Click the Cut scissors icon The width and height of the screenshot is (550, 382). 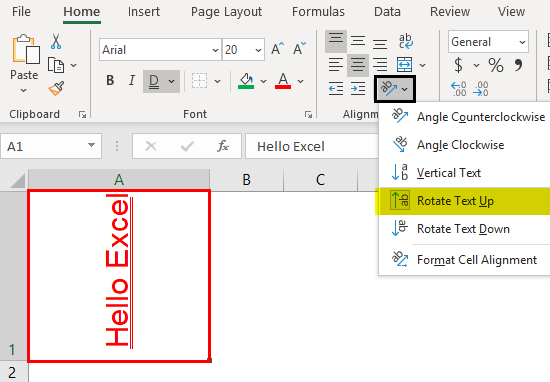click(x=56, y=41)
